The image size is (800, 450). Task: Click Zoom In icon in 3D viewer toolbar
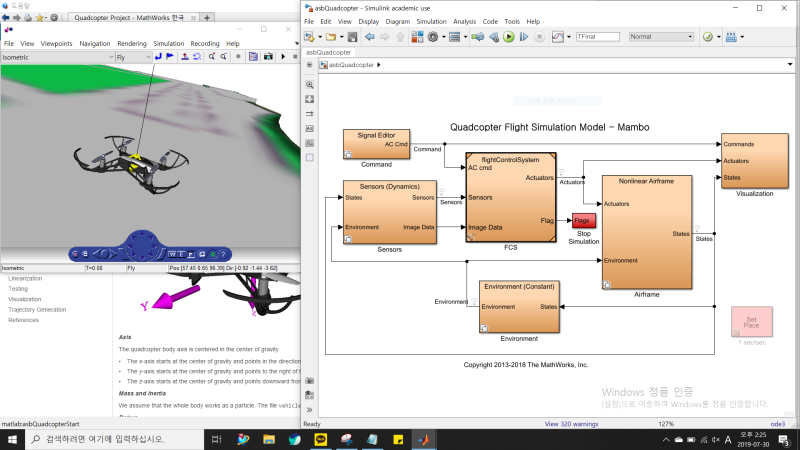tap(212, 57)
